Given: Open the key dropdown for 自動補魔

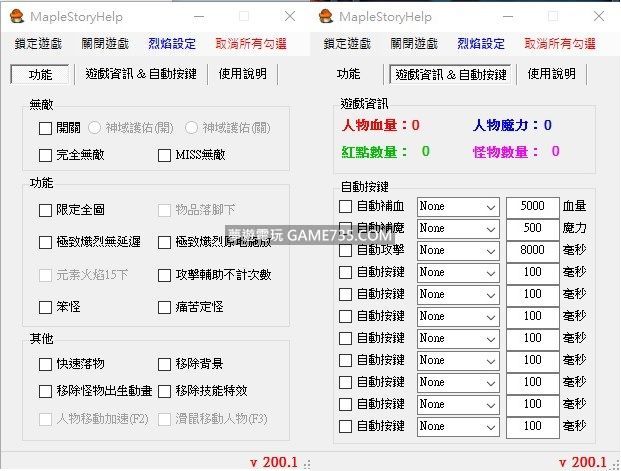Looking at the screenshot, I should 458,229.
